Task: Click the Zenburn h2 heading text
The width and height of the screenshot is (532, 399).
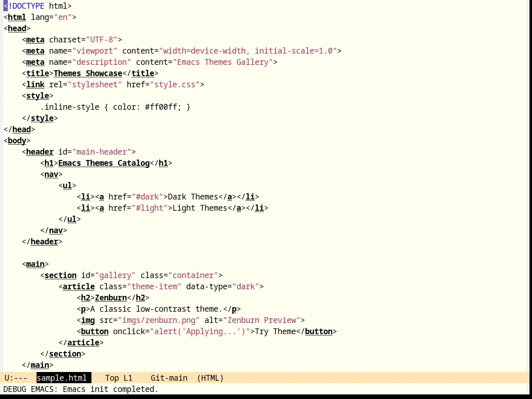Action: coord(111,298)
